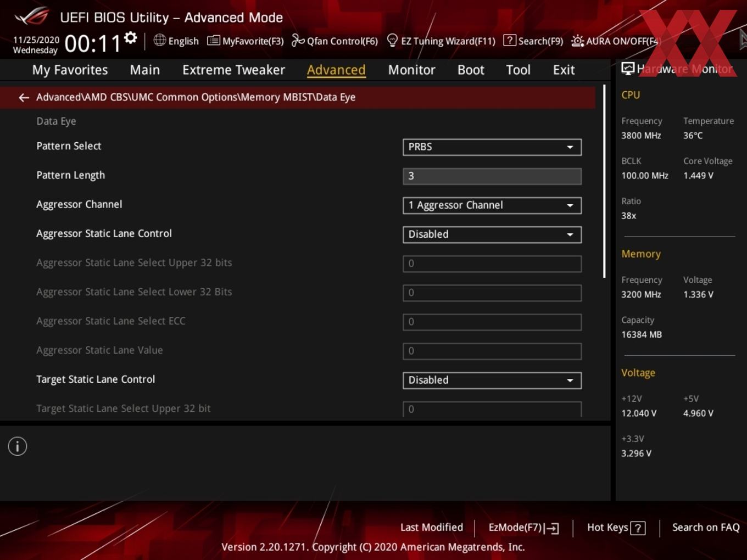Click the settings list vertical scrollbar
The width and height of the screenshot is (747, 560).
coord(604,181)
